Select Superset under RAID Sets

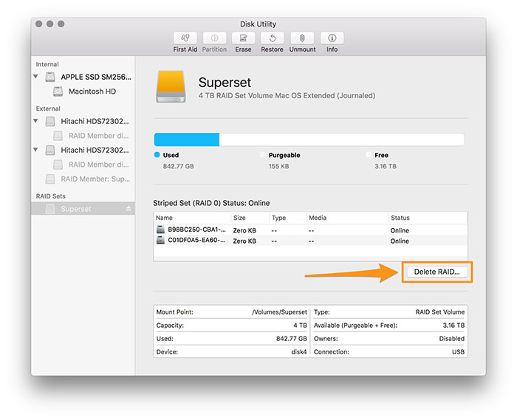[x=83, y=209]
